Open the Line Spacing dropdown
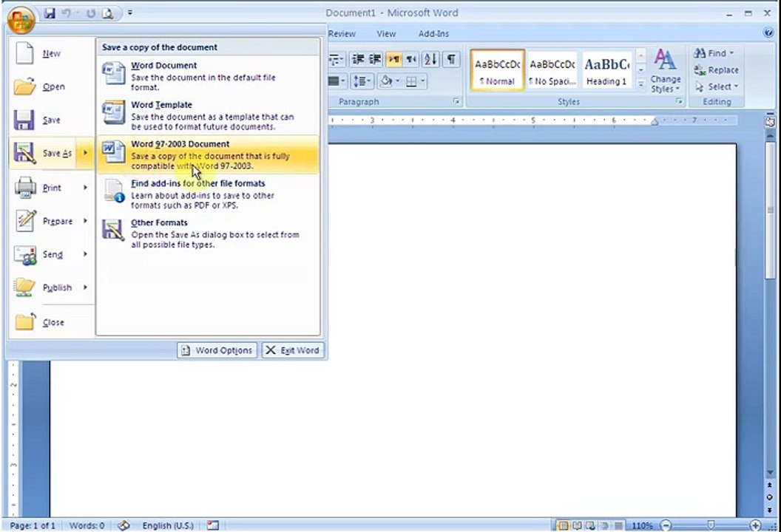Viewport: 781px width, 532px height. click(x=362, y=81)
